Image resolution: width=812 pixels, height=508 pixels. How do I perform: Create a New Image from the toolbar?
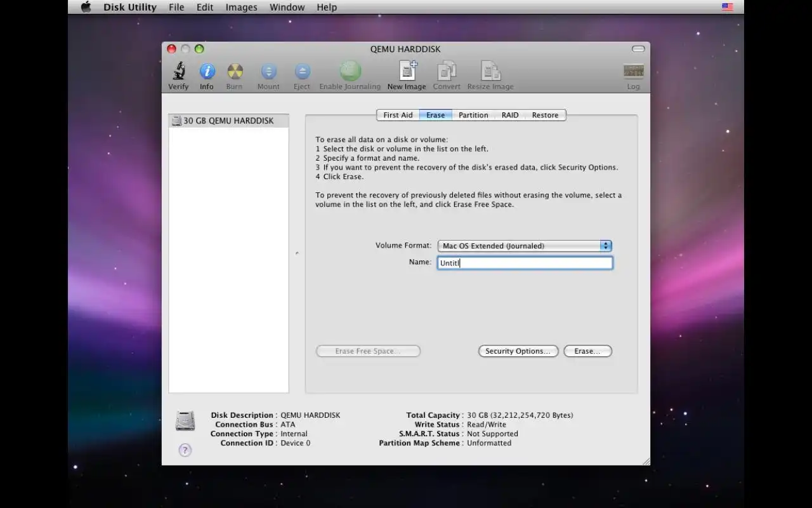pyautogui.click(x=407, y=71)
